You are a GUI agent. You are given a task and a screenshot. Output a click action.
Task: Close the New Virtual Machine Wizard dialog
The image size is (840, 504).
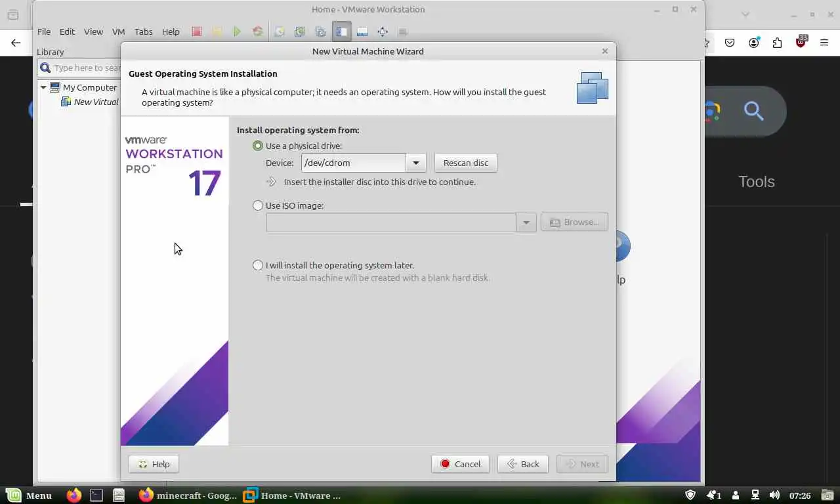pyautogui.click(x=605, y=51)
